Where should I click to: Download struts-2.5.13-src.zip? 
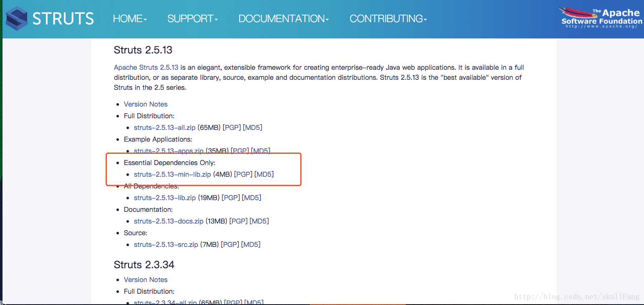tap(166, 244)
